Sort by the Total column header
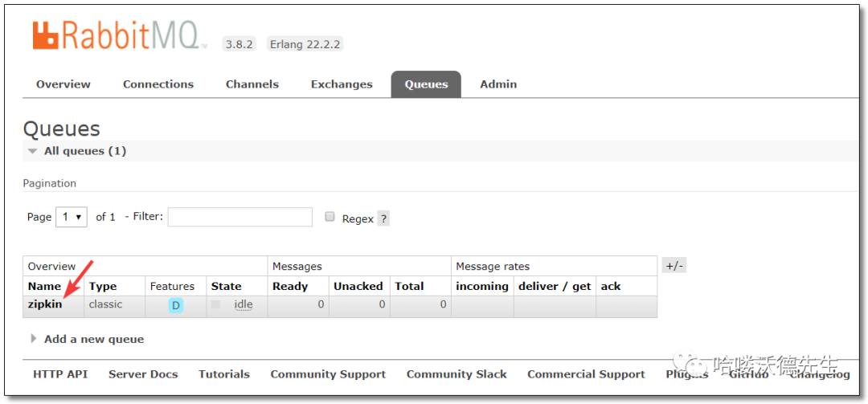This screenshot has height=404, width=868. 409,286
